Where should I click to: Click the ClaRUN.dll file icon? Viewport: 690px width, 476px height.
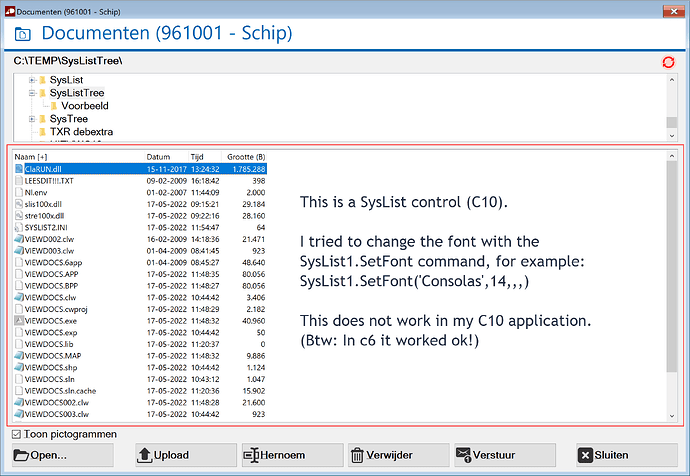19,169
